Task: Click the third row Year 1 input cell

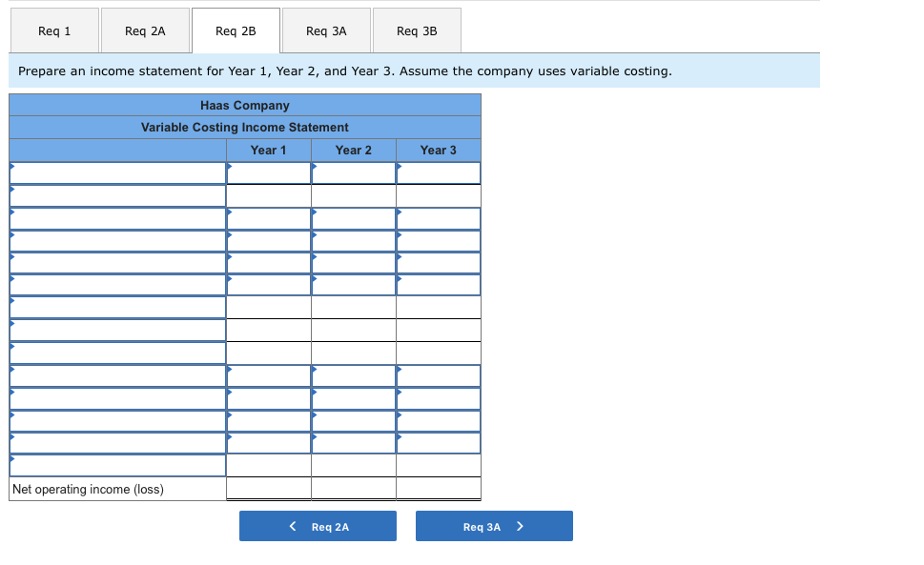Action: point(269,219)
